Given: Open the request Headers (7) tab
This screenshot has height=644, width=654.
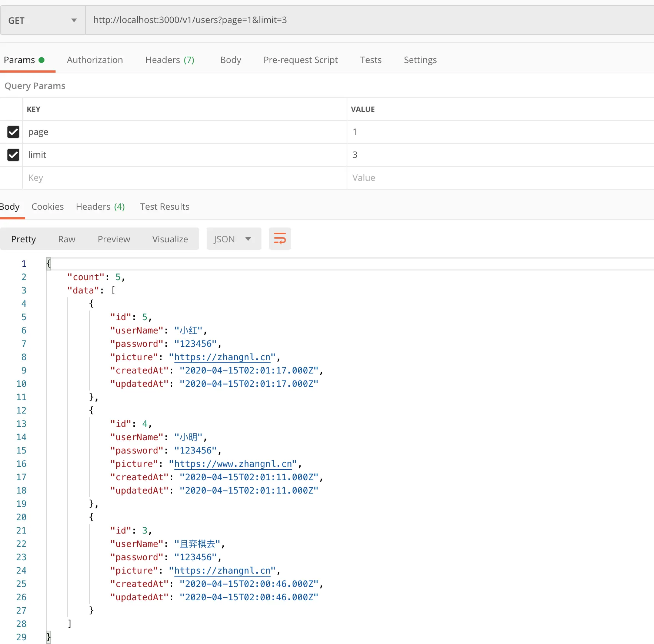Looking at the screenshot, I should point(170,60).
